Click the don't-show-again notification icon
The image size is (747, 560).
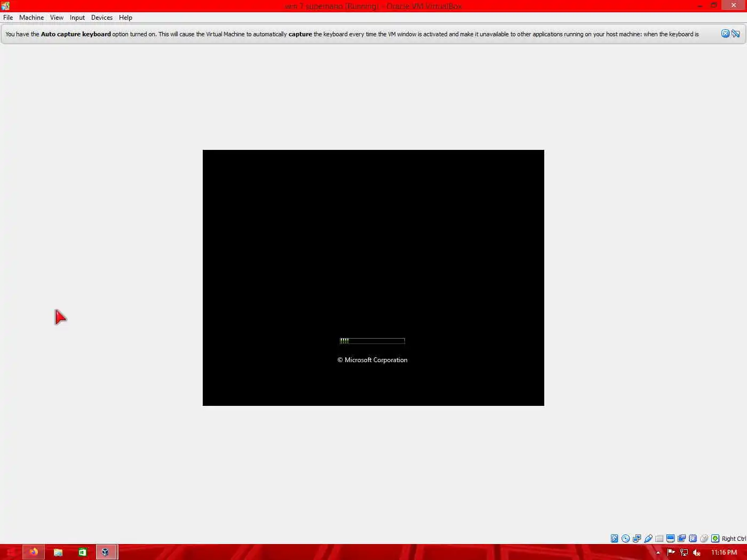736,34
